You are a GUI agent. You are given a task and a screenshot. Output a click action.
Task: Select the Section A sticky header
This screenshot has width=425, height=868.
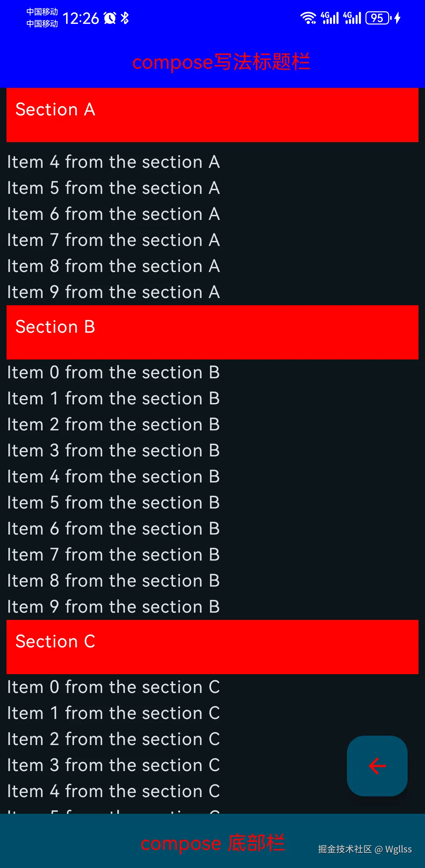click(x=212, y=115)
